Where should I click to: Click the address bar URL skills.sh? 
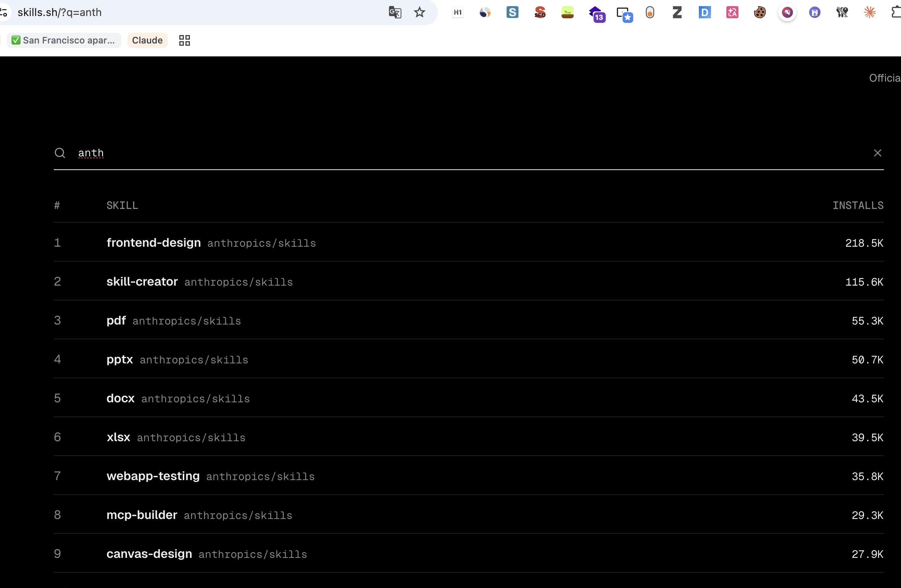(60, 13)
